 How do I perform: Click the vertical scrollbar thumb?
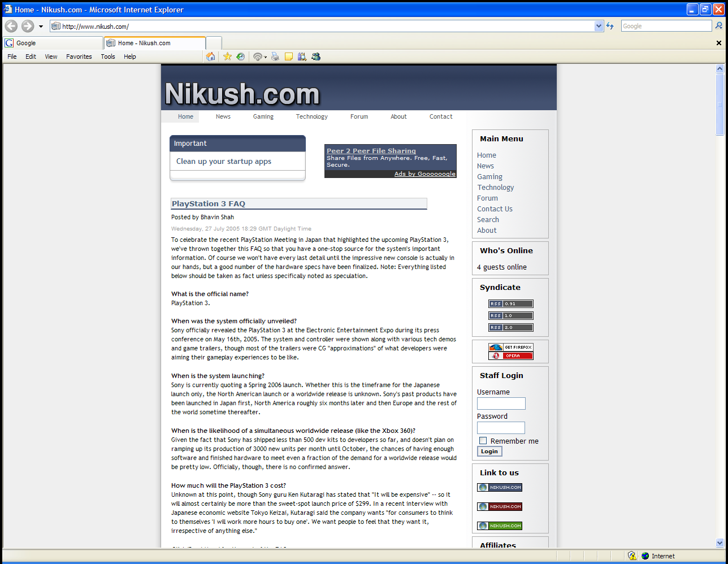coord(720,105)
